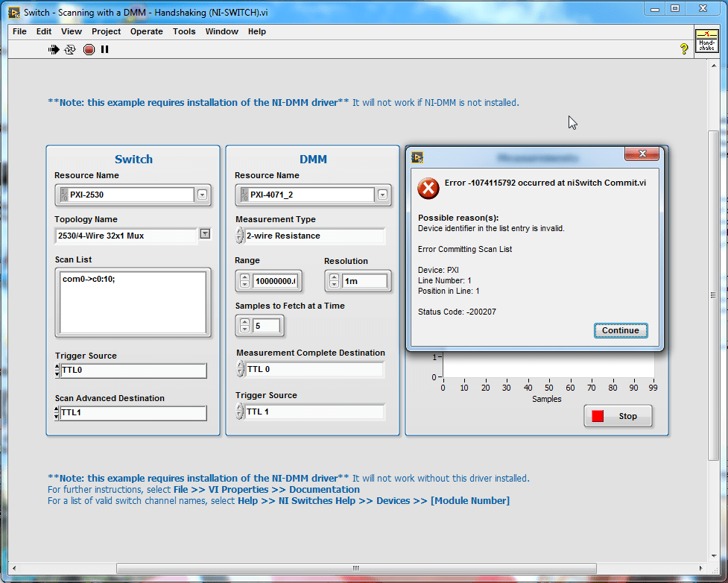Viewport: 728px width, 583px height.
Task: Click inside the Scan List text box
Action: (133, 303)
